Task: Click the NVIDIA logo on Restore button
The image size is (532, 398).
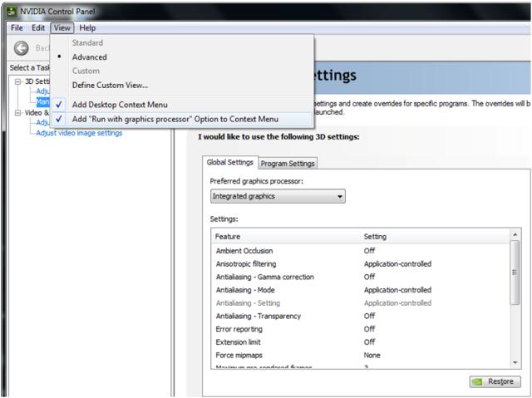Action: tap(477, 381)
